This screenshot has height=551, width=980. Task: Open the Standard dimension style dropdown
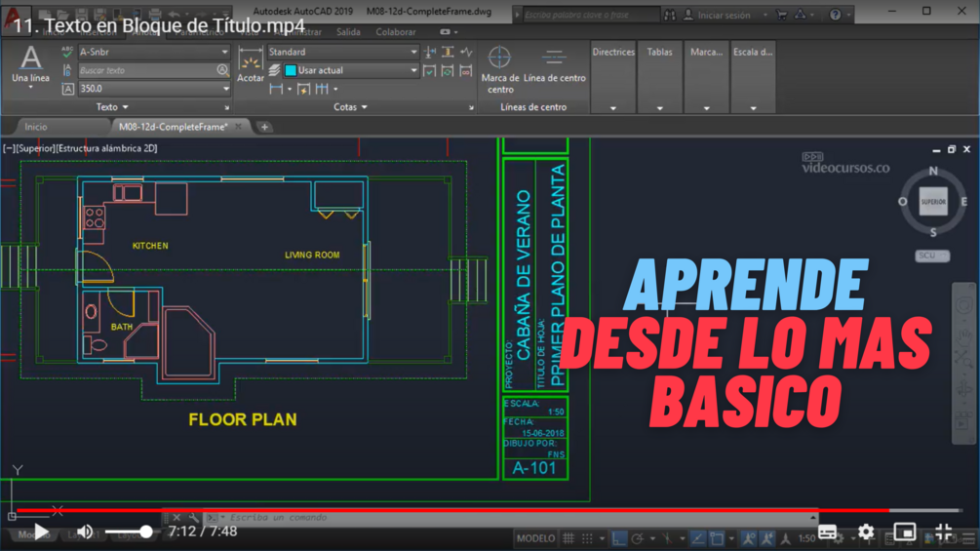coord(342,52)
